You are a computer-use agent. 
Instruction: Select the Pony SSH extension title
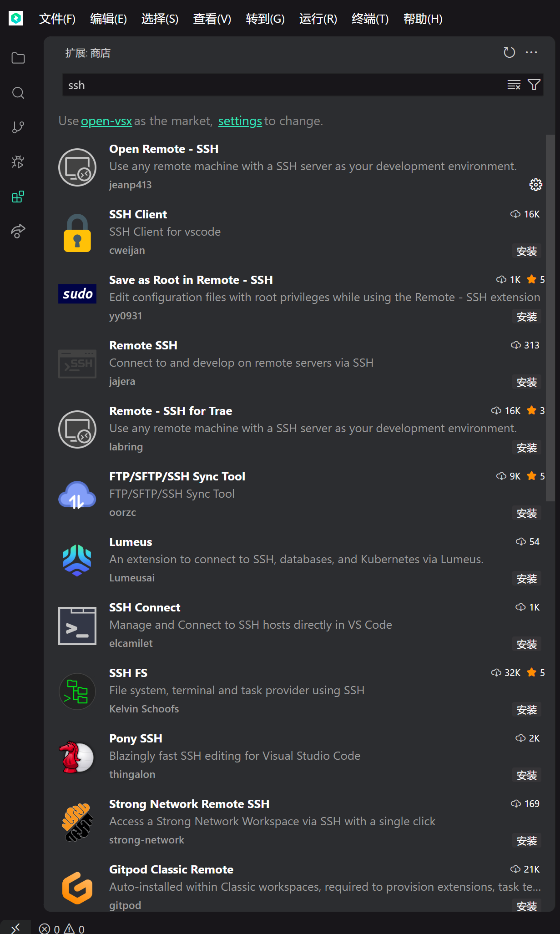coord(136,739)
